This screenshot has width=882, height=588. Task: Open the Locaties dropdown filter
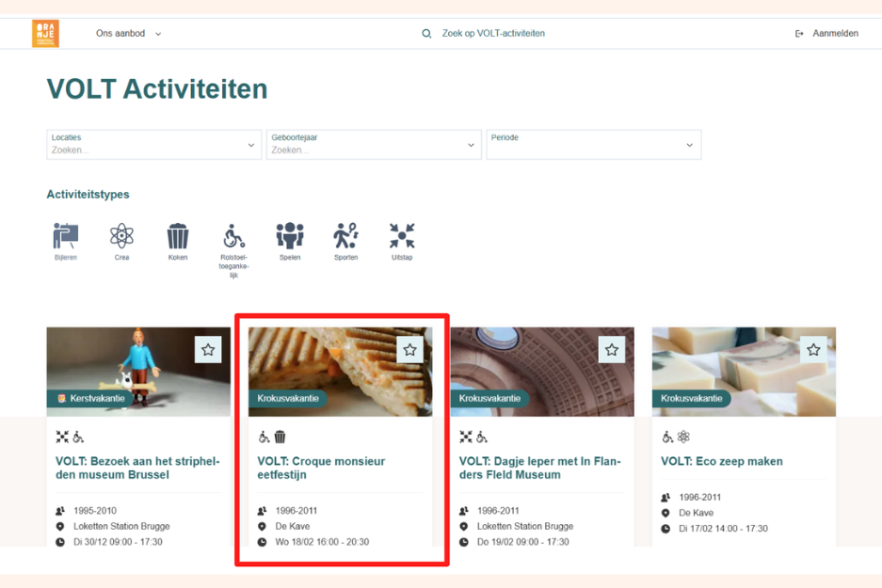click(x=153, y=145)
